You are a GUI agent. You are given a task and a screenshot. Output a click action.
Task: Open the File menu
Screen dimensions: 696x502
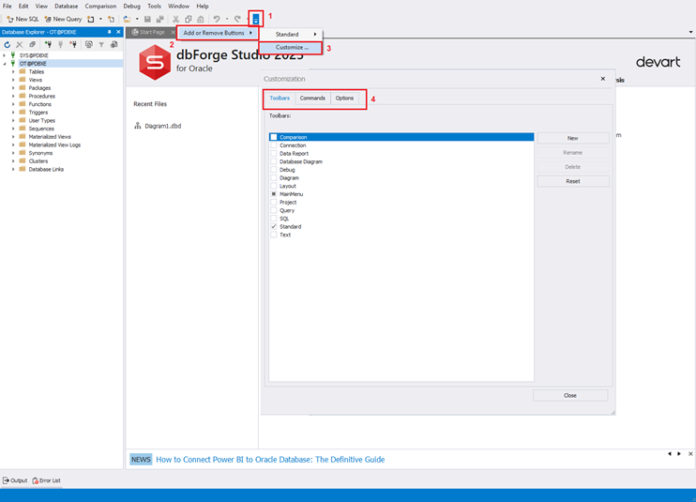[7, 6]
